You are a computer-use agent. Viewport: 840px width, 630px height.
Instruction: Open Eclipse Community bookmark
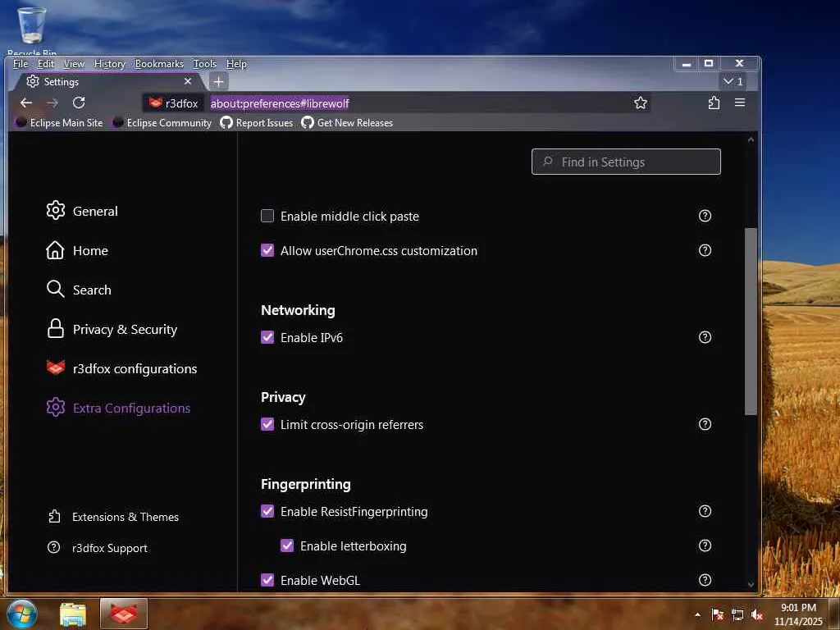pos(162,123)
